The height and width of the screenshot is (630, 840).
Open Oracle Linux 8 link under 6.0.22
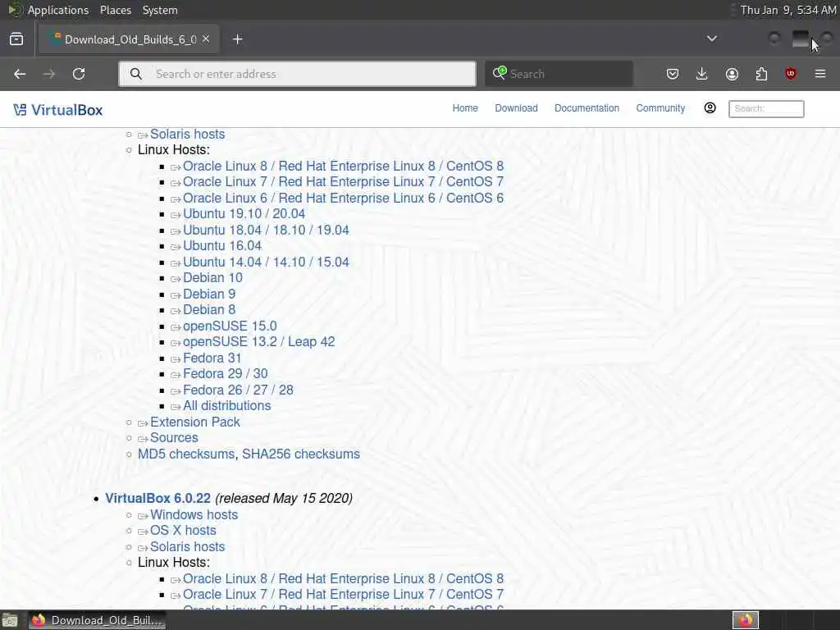click(343, 579)
